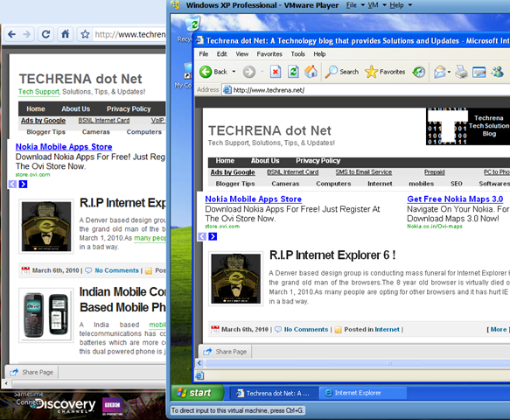Viewport: 510px width, 420px height.
Task: Click next ad arrow in IE page
Action: click(x=213, y=236)
